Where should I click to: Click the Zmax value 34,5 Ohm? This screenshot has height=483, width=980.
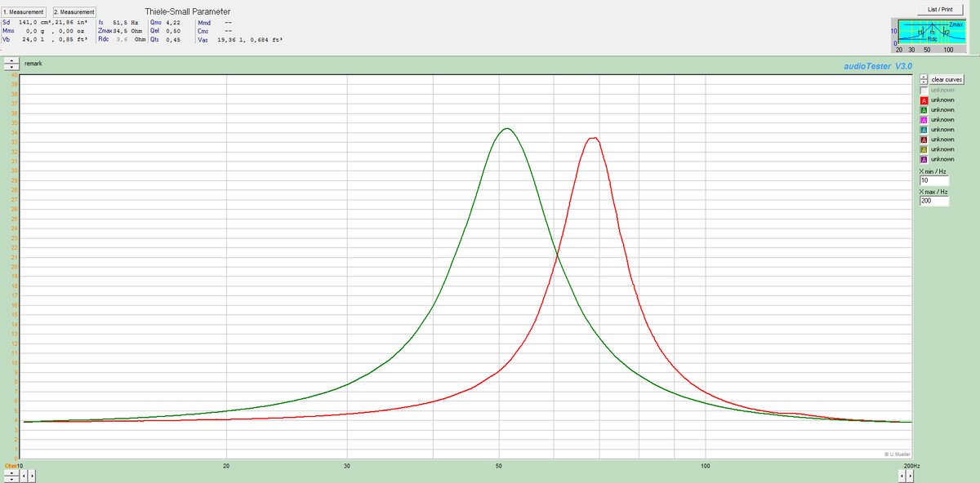[129, 31]
